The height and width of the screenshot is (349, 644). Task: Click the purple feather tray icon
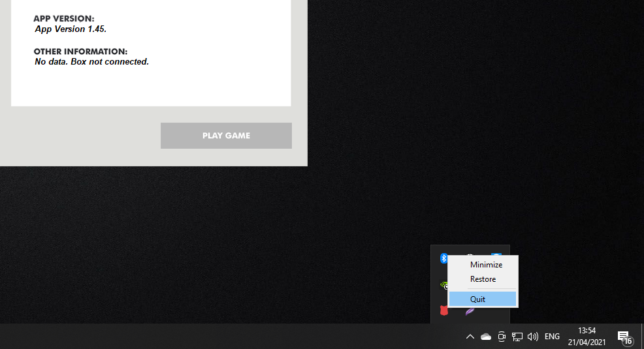point(470,311)
